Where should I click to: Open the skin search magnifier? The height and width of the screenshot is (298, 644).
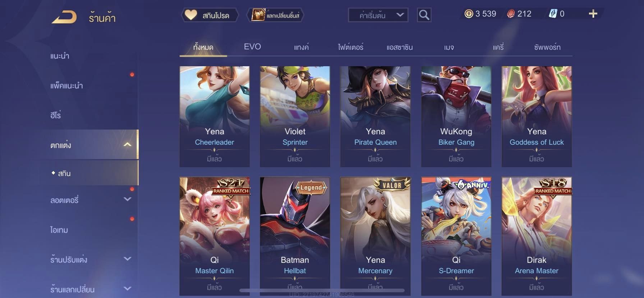(424, 15)
